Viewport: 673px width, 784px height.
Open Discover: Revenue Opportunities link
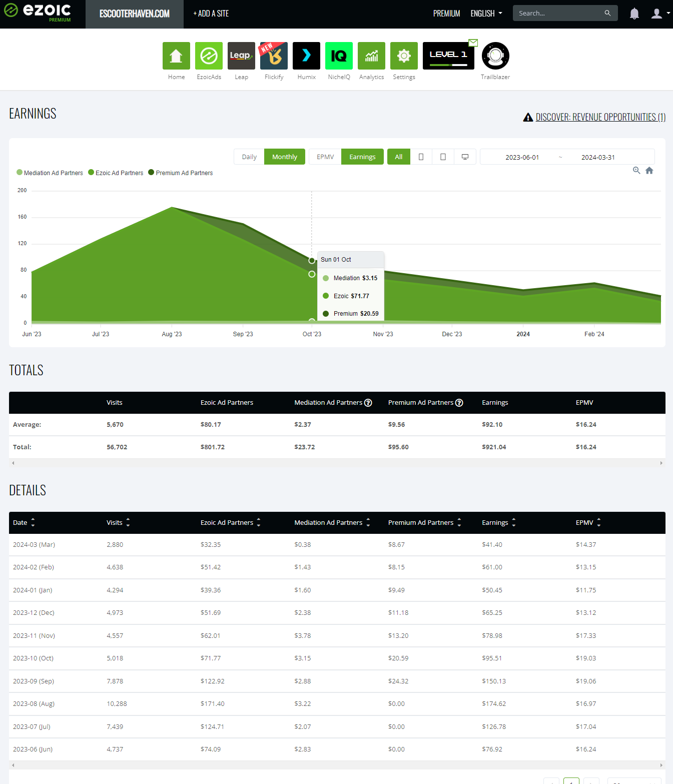click(x=600, y=117)
